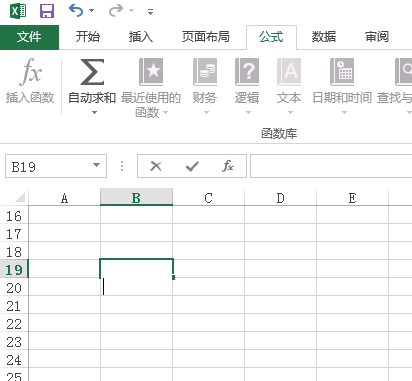Click the three-dot formula bar resize handle
Image resolution: width=412 pixels, height=381 pixels.
(122, 166)
